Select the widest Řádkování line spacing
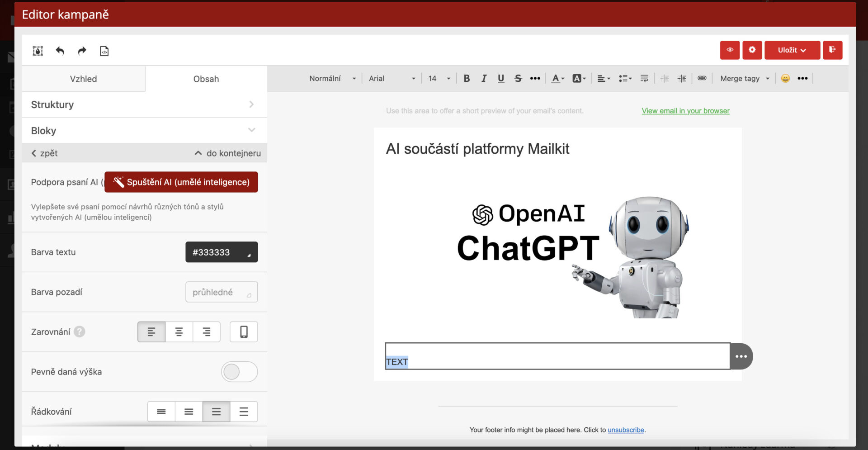868x450 pixels. pos(244,412)
